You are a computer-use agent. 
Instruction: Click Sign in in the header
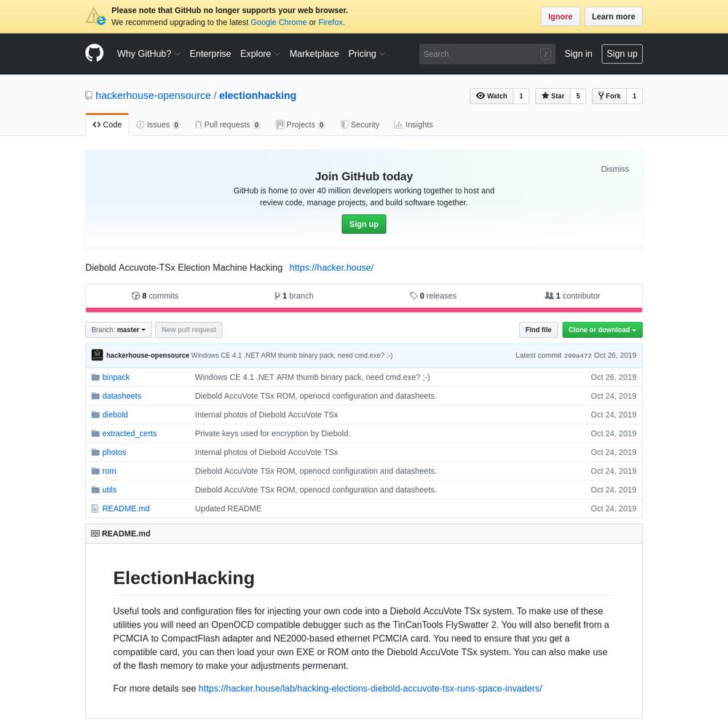click(x=578, y=54)
